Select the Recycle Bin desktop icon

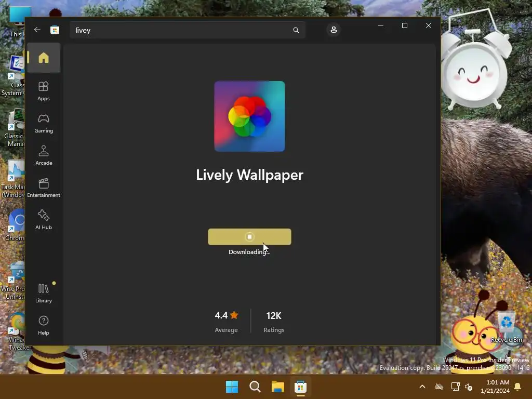[x=507, y=327]
